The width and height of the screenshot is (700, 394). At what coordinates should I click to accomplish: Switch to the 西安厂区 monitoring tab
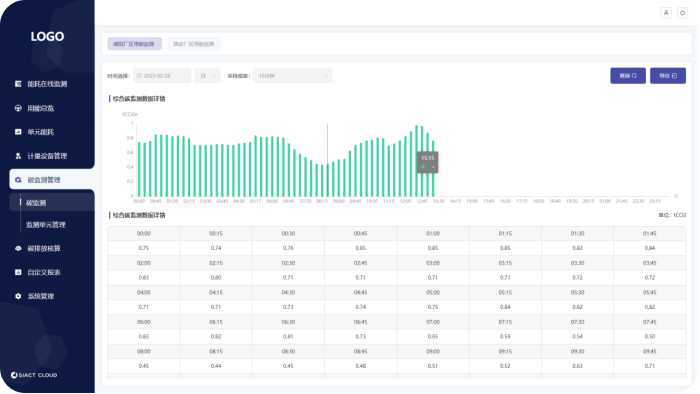[x=194, y=44]
